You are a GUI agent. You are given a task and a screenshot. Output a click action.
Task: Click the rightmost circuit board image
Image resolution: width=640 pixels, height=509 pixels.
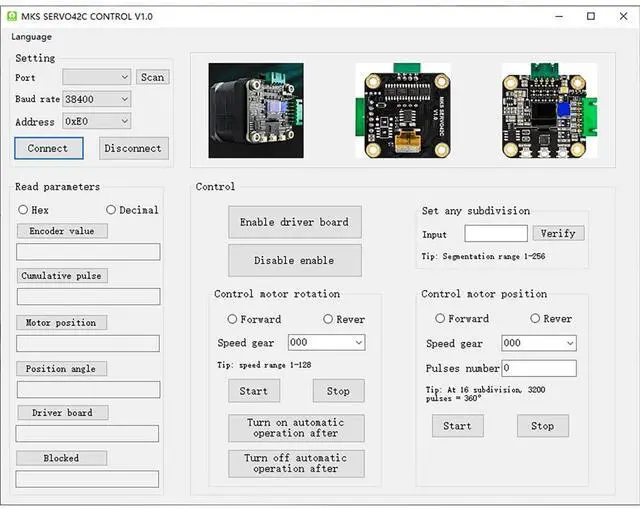pyautogui.click(x=548, y=110)
